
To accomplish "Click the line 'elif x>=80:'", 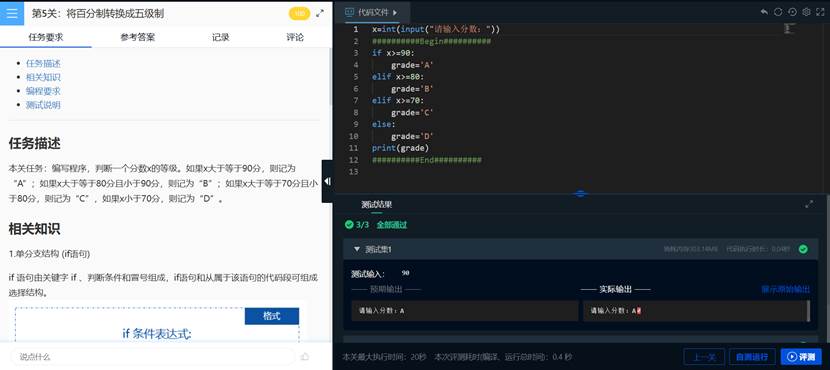I will click(x=398, y=77).
